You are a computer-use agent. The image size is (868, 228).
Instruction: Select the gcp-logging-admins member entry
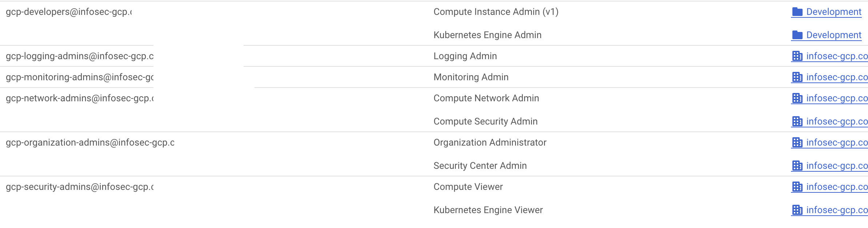[80, 56]
